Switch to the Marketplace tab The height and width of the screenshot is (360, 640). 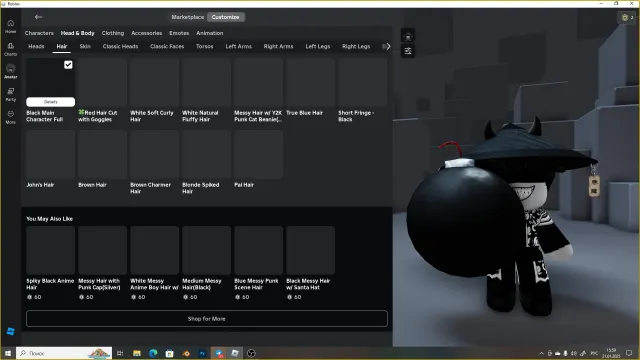coord(188,17)
